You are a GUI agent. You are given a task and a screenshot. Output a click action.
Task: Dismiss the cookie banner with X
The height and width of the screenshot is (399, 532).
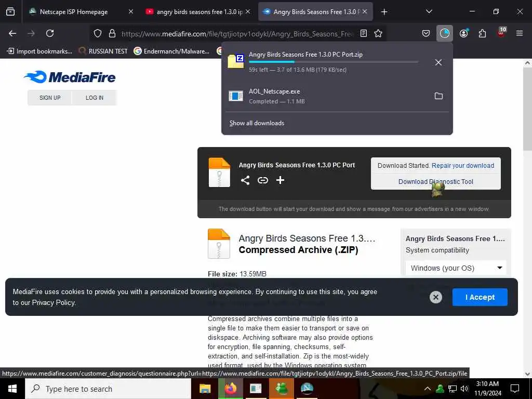(436, 297)
